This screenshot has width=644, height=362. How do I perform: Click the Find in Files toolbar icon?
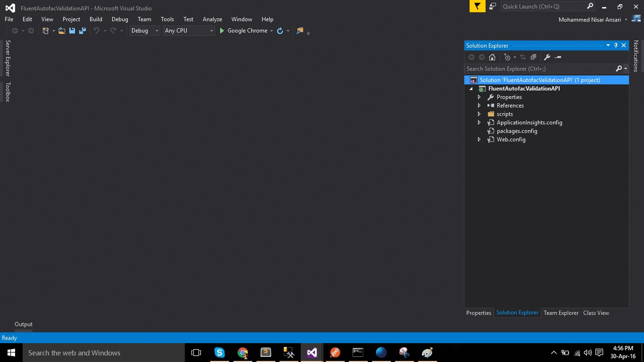click(300, 31)
